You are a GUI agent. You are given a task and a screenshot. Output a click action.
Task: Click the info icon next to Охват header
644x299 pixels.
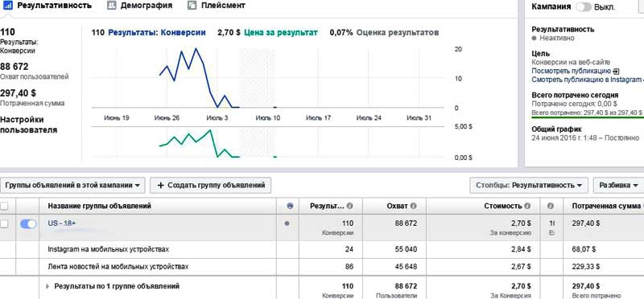[x=414, y=206]
